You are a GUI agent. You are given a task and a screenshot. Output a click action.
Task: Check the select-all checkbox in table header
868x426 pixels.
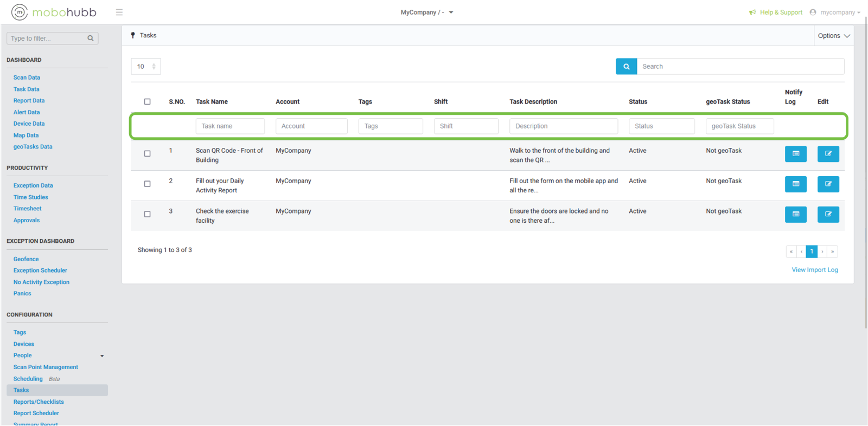147,102
